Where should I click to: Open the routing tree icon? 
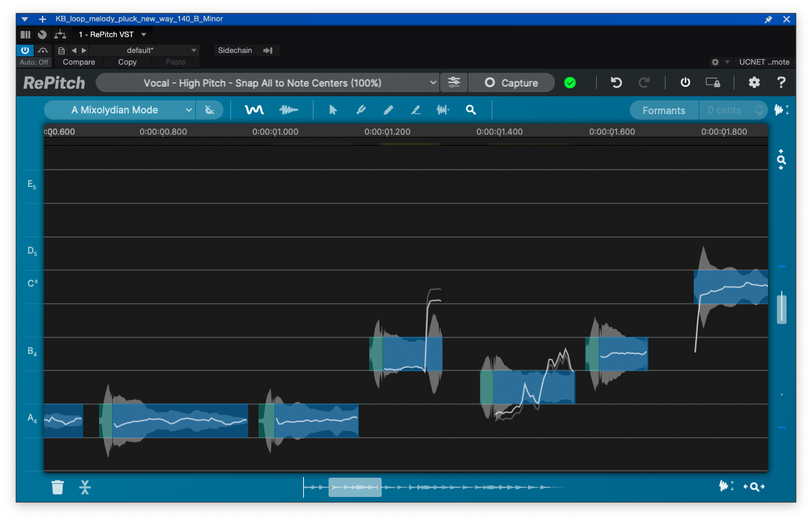click(60, 34)
